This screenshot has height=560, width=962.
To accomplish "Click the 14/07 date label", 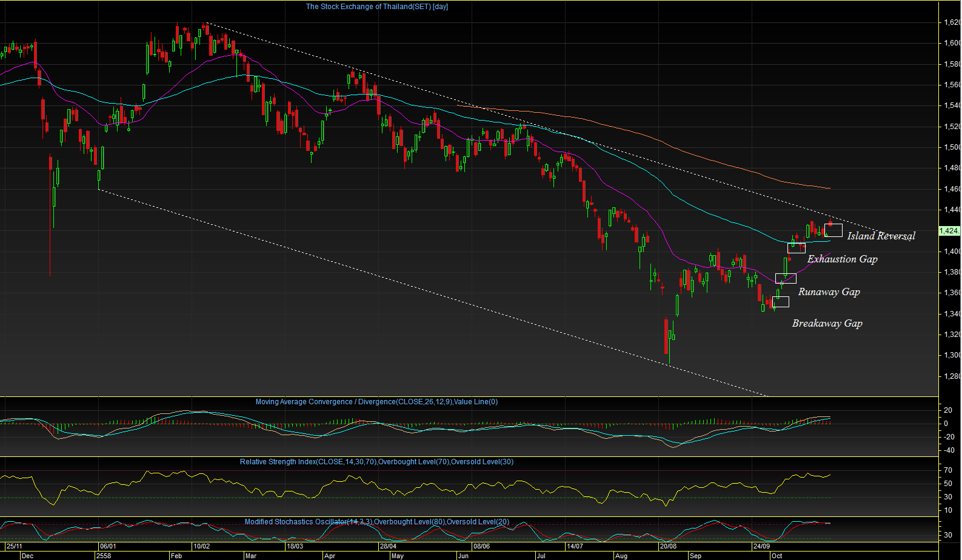I will [575, 546].
